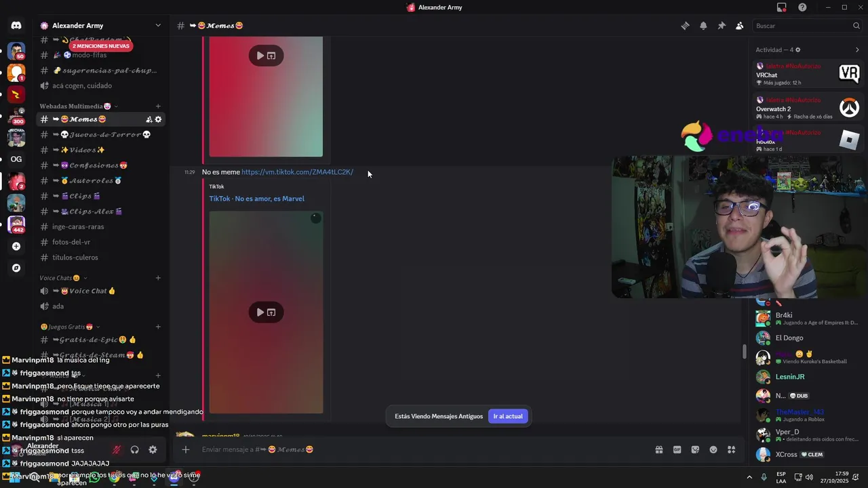Create channel in Juegos Gratis category
Viewport: 868px width, 488px height.
(x=158, y=327)
